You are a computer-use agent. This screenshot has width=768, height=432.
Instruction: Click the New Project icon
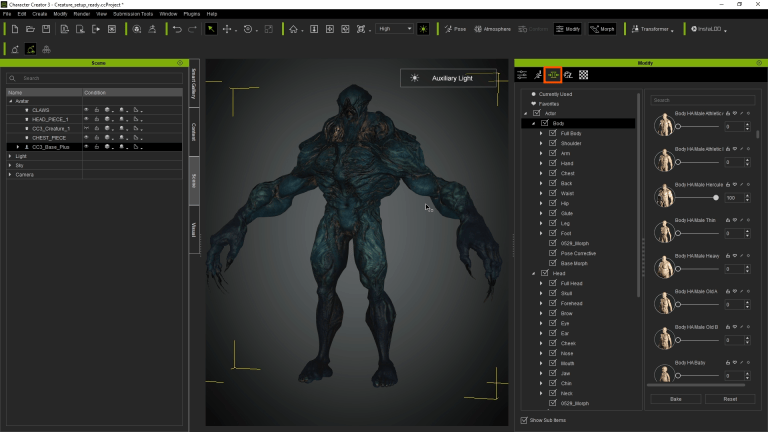point(15,29)
